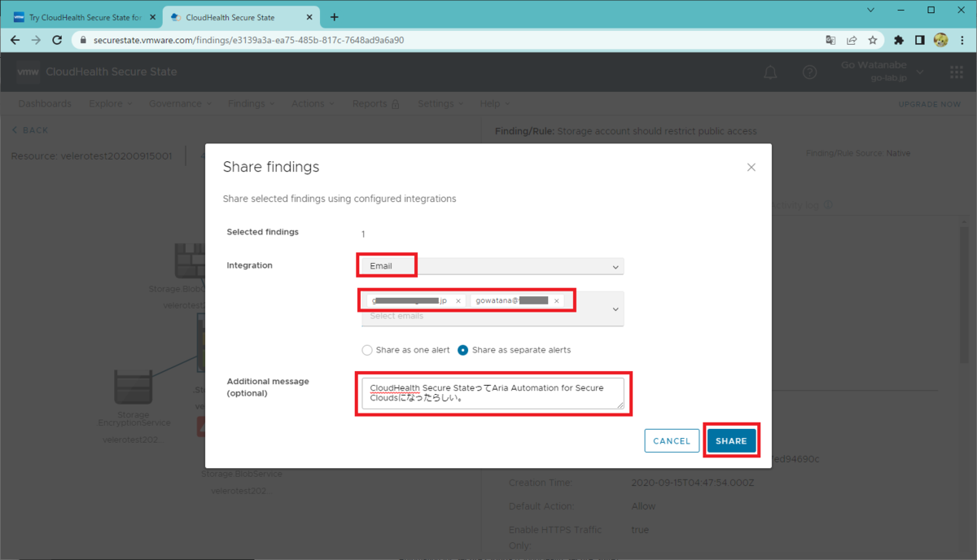Remove the gowatana@ email chip

coord(557,301)
